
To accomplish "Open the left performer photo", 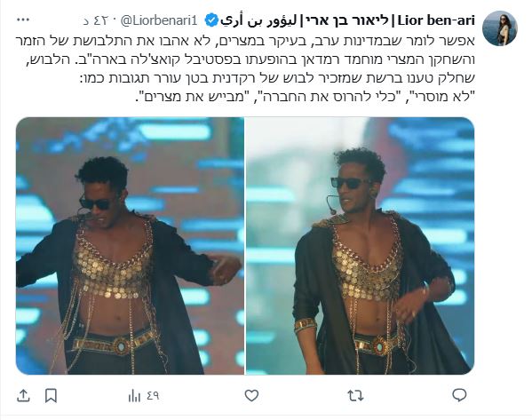I will point(130,246).
